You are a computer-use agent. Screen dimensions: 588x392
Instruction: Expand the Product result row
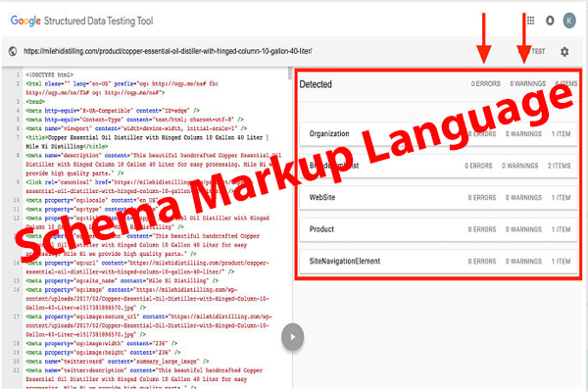click(438, 229)
